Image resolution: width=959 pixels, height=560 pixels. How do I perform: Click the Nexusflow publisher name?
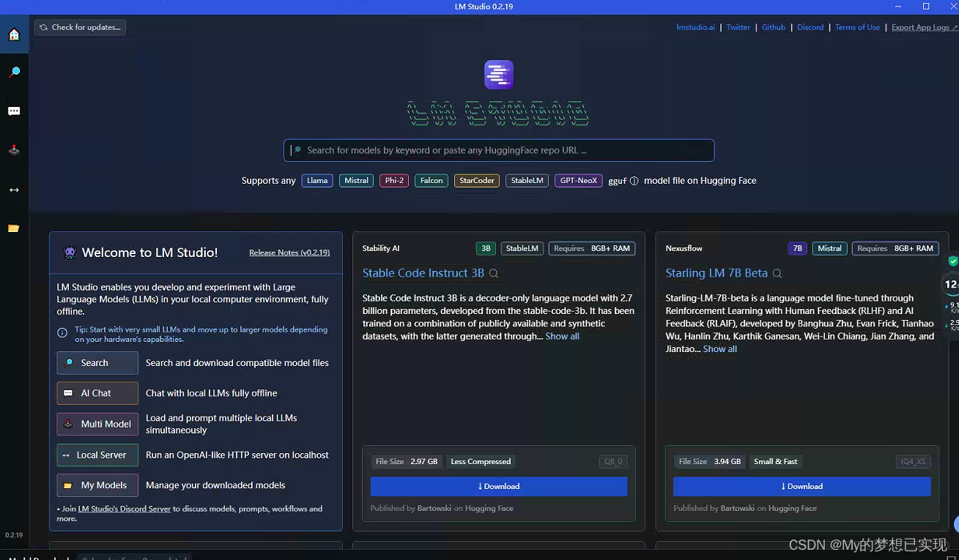coord(684,249)
